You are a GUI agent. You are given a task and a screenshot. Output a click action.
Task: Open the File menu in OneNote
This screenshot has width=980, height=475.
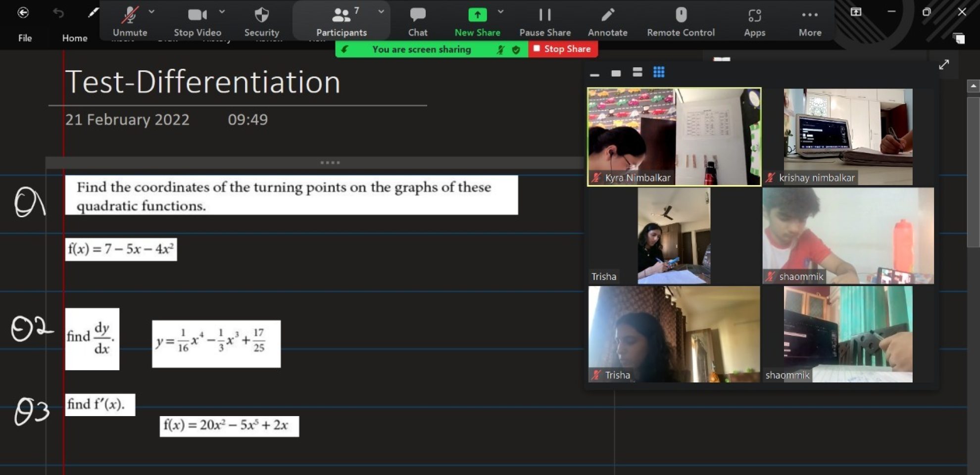click(25, 38)
